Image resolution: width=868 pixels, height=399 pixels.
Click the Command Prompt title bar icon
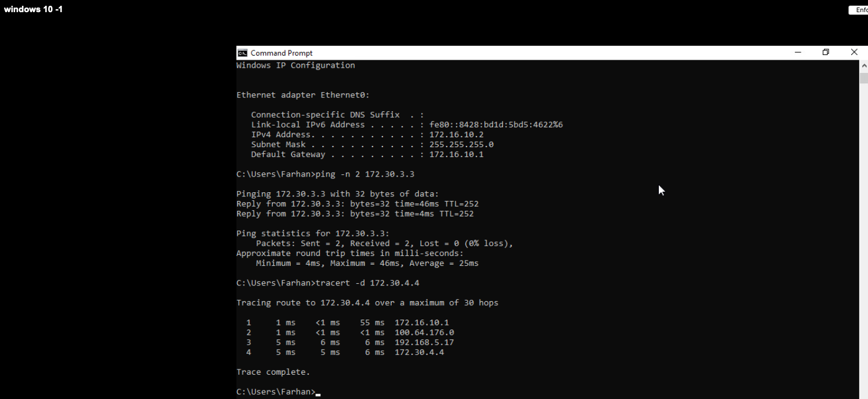click(x=242, y=53)
